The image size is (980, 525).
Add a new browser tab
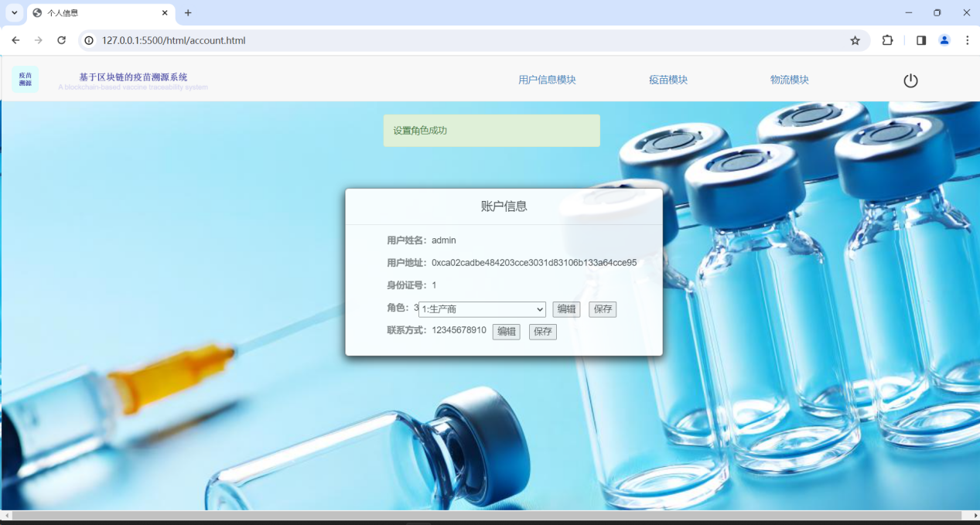pyautogui.click(x=188, y=12)
